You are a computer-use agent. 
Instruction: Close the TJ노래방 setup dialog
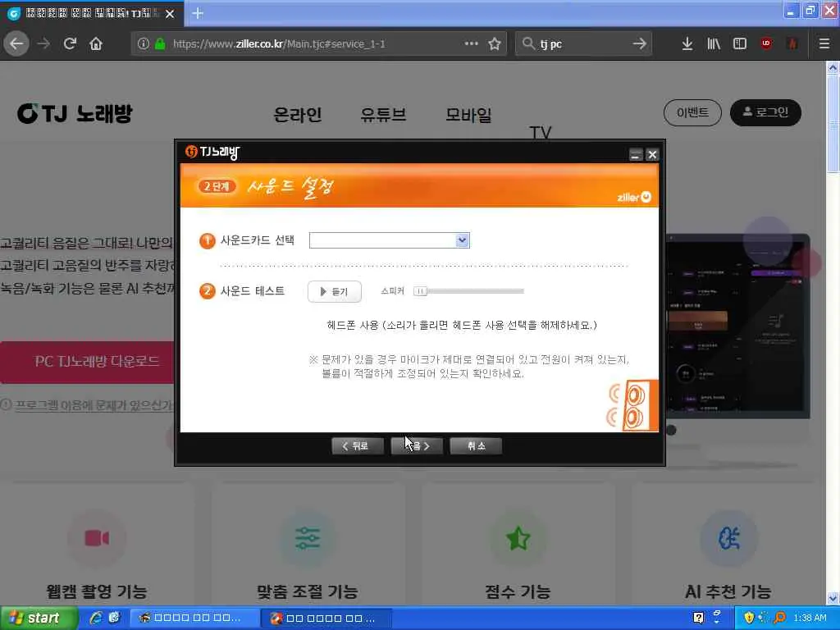[x=652, y=155]
